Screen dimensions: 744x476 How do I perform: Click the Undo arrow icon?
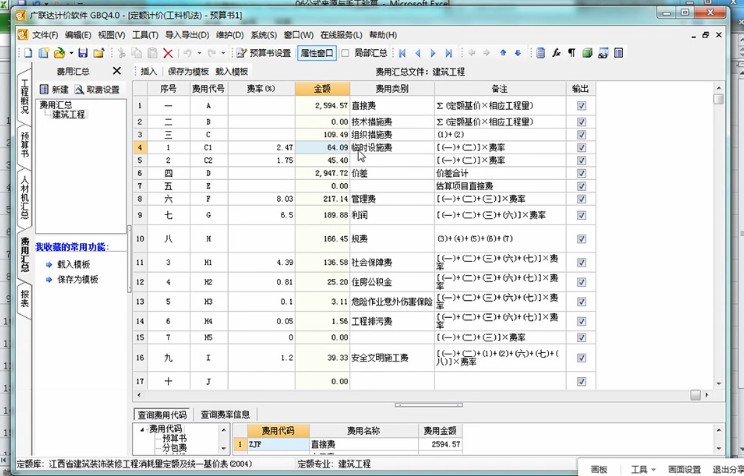click(x=187, y=53)
